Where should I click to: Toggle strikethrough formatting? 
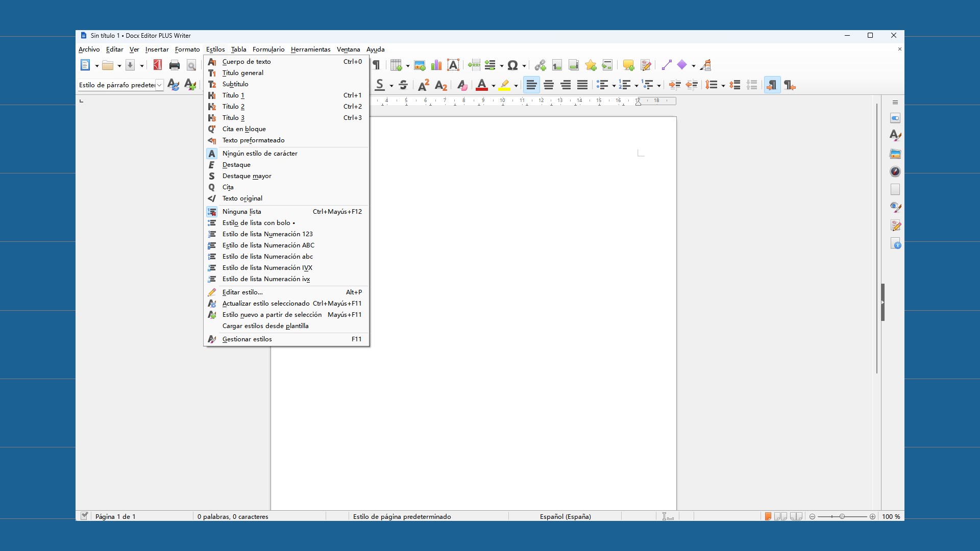tap(403, 85)
